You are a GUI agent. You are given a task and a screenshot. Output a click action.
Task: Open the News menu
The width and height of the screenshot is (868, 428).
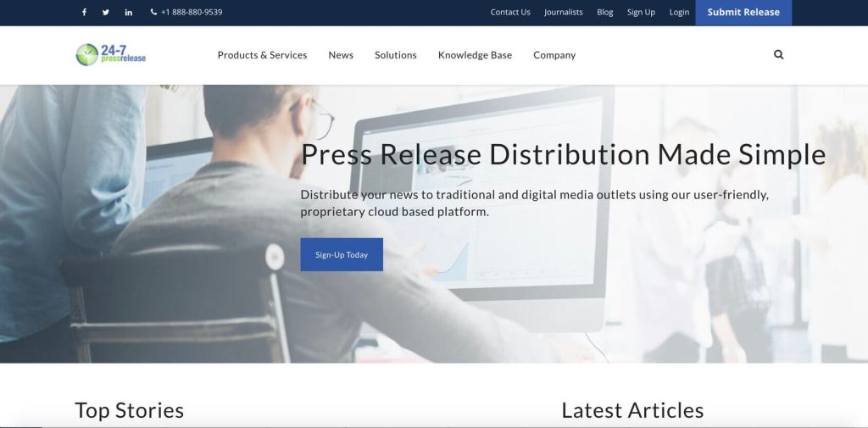click(341, 55)
